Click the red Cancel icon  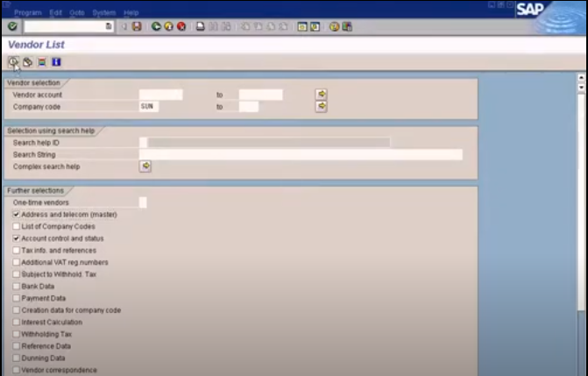point(181,26)
